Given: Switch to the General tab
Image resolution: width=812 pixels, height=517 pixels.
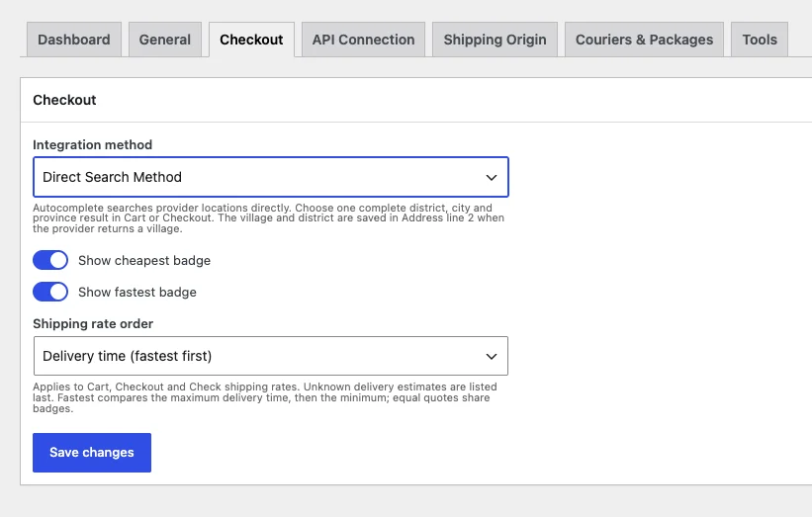Looking at the screenshot, I should tap(165, 40).
